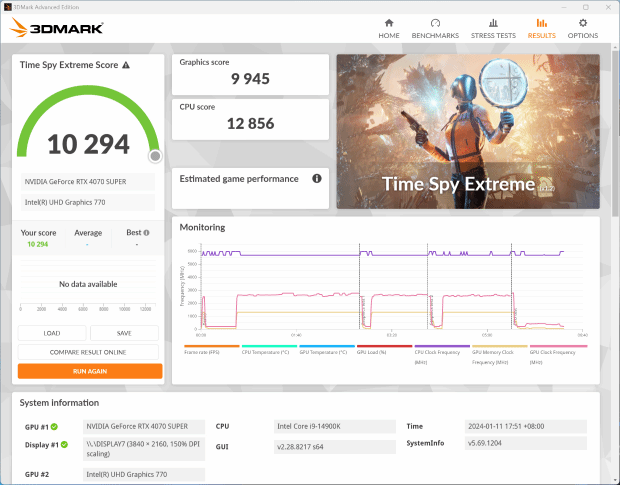Click the GUI version v2.28.8217 s64
620x485 pixels.
pos(335,447)
